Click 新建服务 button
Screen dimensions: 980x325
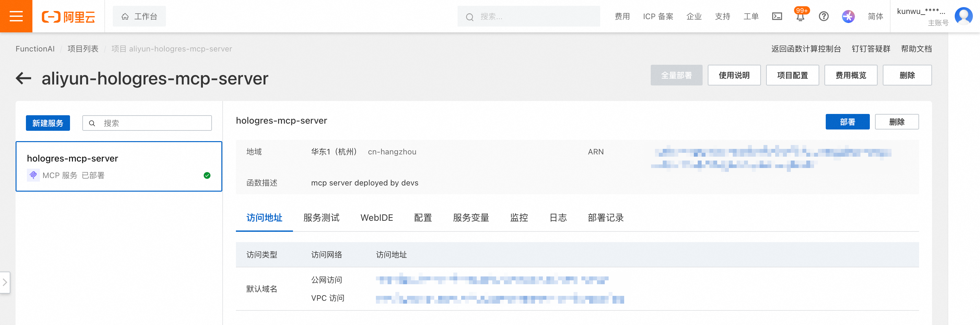click(x=48, y=123)
